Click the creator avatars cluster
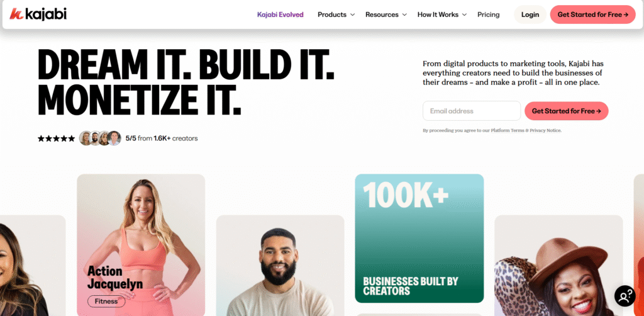 (x=100, y=138)
